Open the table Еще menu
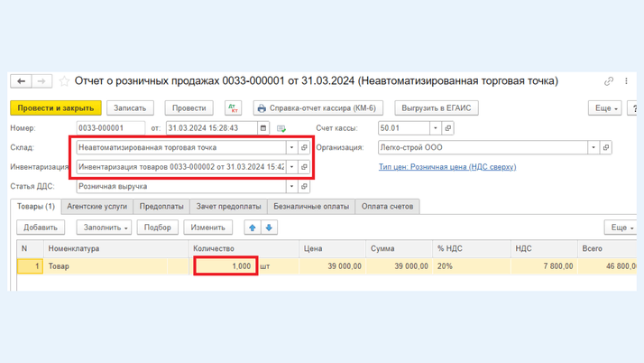This screenshot has width=644, height=363. (621, 228)
